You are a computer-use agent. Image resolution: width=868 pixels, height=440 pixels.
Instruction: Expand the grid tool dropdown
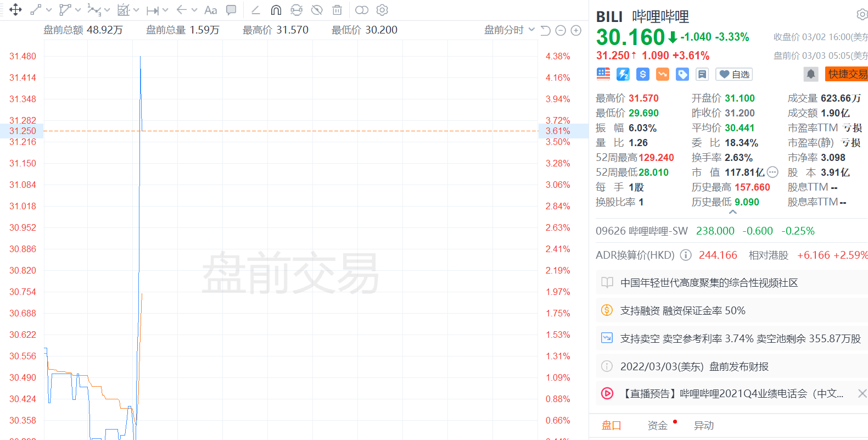click(136, 10)
